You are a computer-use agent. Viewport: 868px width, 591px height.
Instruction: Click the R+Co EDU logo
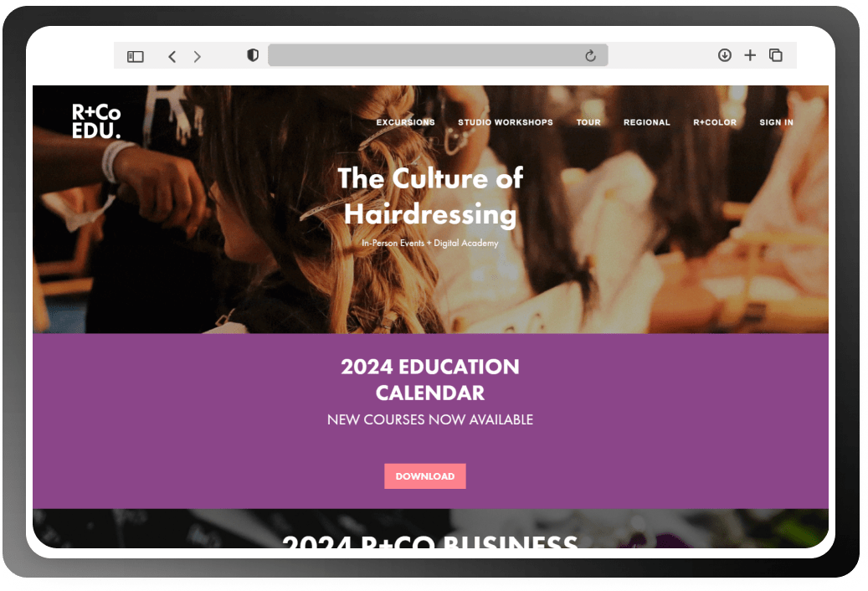tap(96, 121)
